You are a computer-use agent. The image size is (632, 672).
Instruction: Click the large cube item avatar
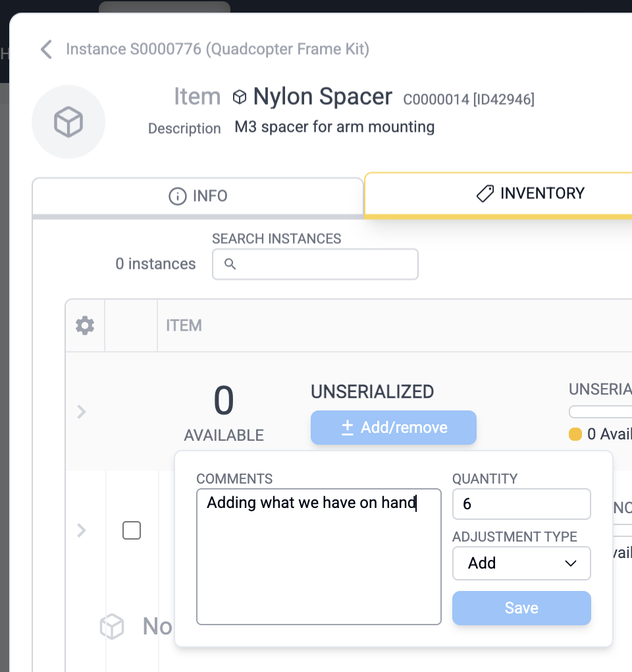[68, 122]
